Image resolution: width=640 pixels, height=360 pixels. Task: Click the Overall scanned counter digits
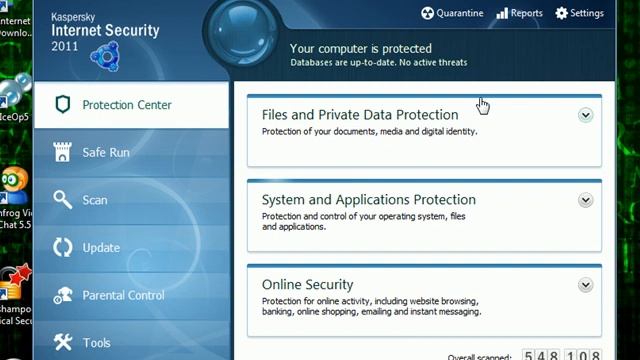[562, 355]
